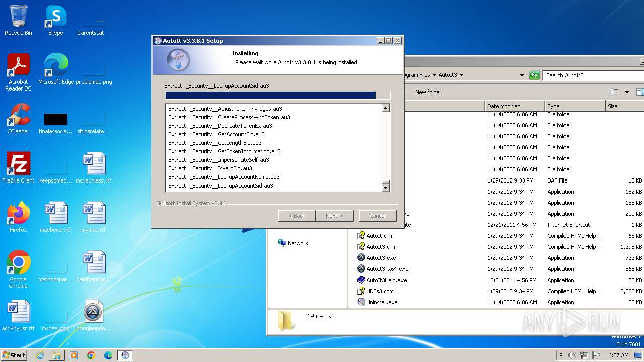Launch FileZilla Client shortcut
Screen dimensions: 644x362
(18, 168)
